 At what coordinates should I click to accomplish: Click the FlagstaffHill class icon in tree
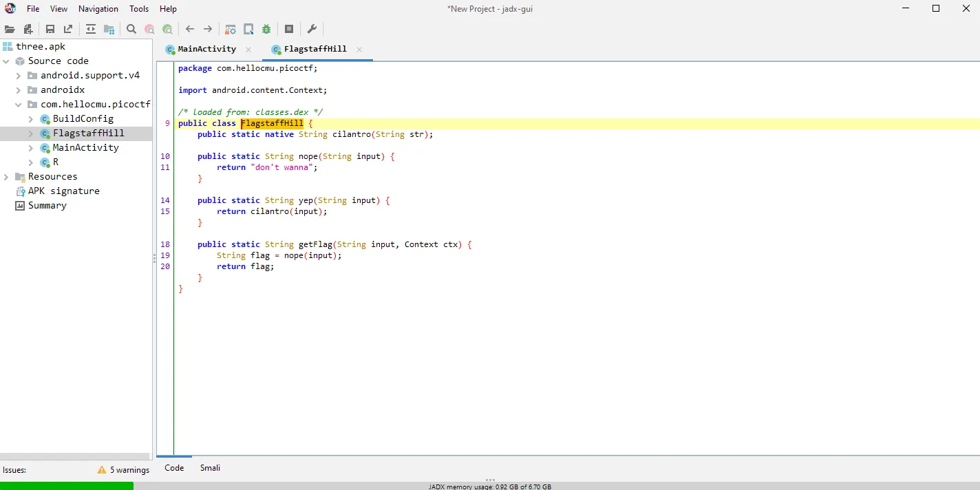pos(45,134)
